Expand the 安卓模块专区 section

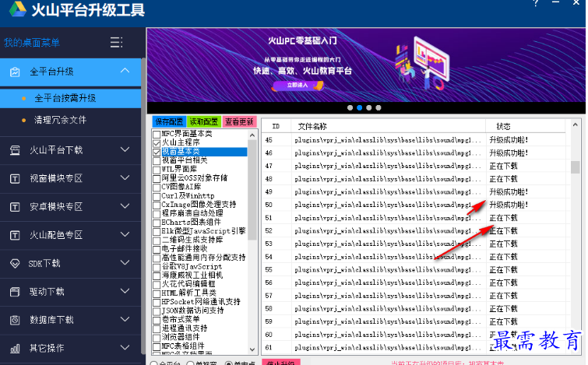[125, 206]
